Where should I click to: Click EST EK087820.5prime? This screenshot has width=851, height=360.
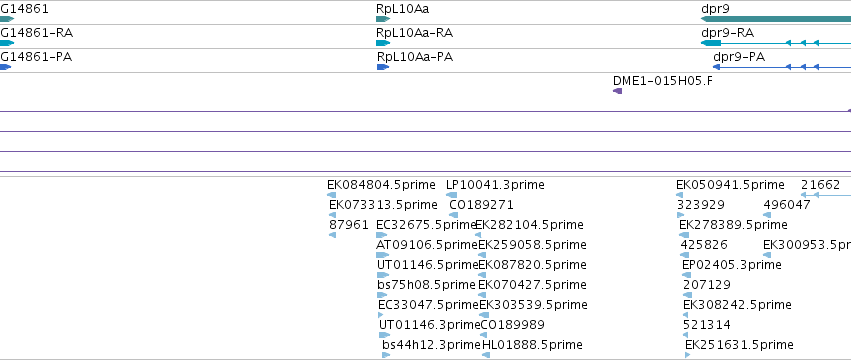click(x=532, y=266)
